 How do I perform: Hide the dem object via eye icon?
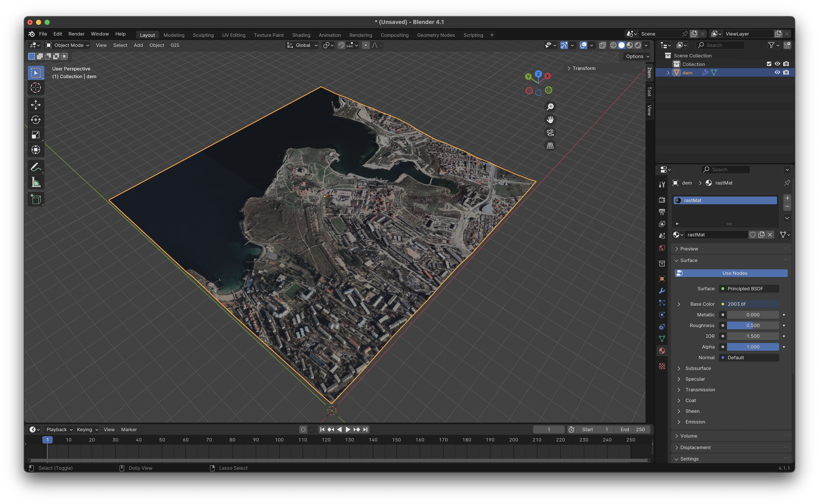point(777,72)
